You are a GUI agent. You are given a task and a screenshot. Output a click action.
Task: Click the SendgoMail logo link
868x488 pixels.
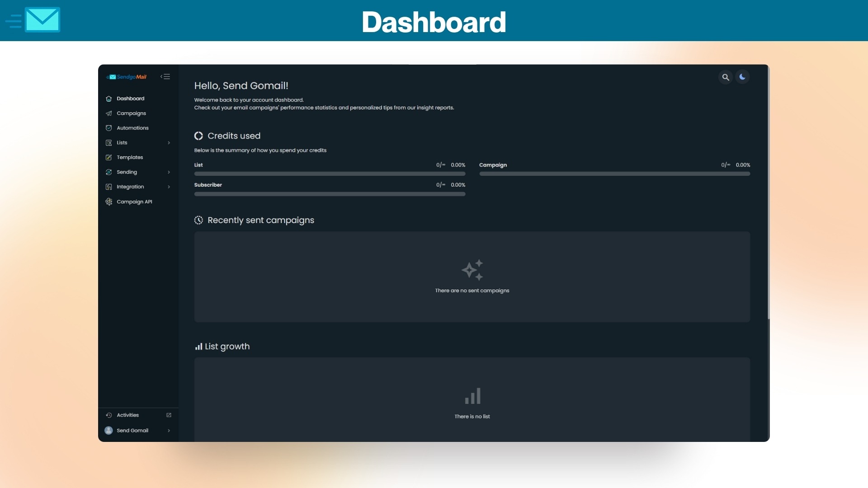click(x=127, y=77)
